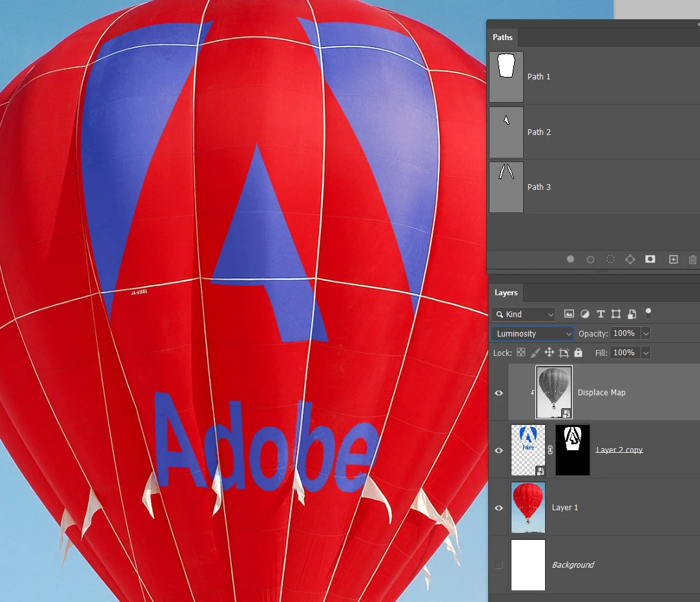Select the Layer 2 copy mask thumbnail
This screenshot has width=700, height=602.
pos(573,450)
